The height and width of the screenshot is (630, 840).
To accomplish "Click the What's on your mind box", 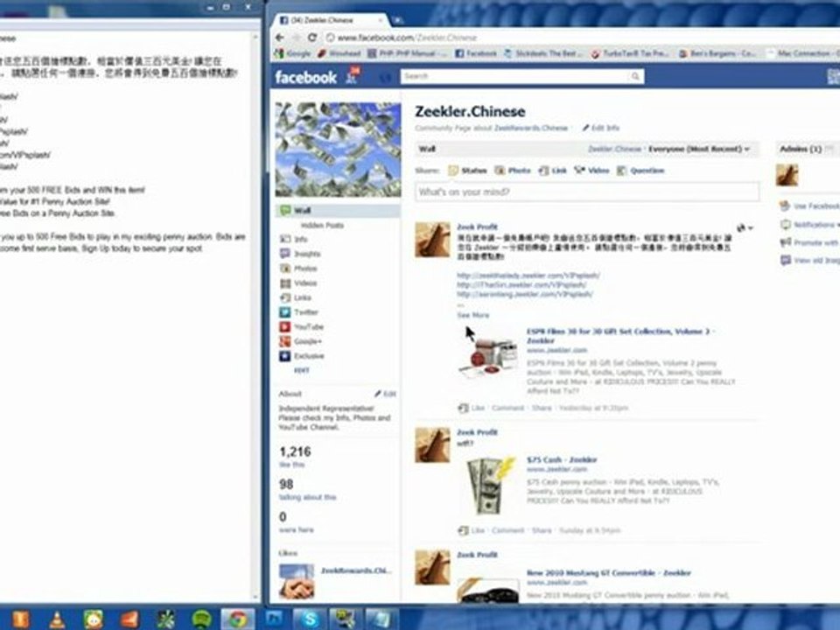I will pos(587,192).
